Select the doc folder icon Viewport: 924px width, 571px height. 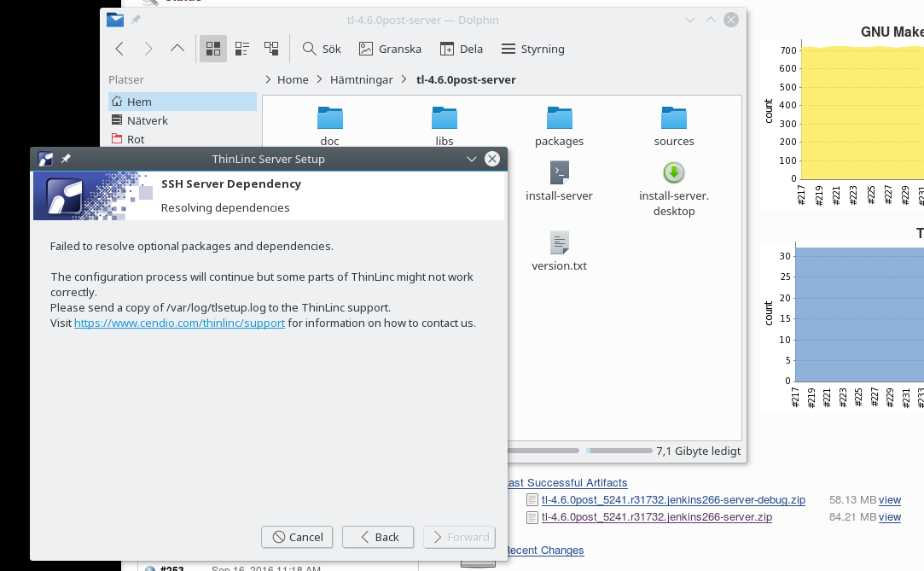click(330, 118)
